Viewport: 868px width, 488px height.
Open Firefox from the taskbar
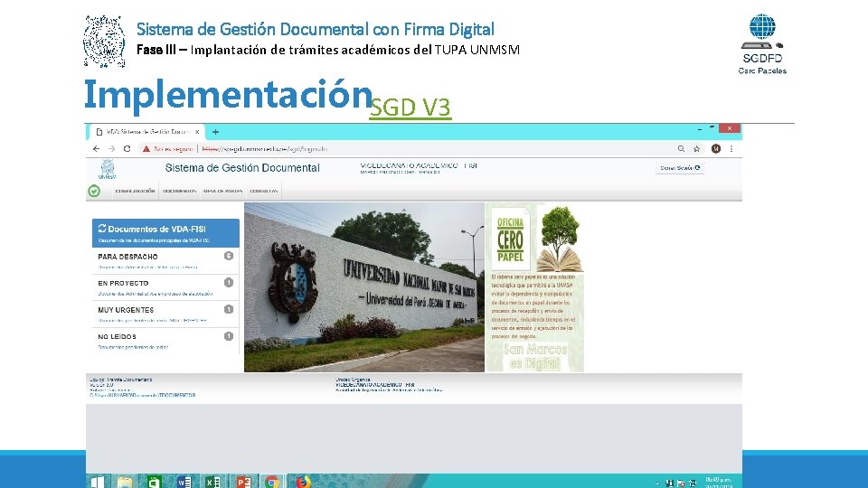coord(303,482)
